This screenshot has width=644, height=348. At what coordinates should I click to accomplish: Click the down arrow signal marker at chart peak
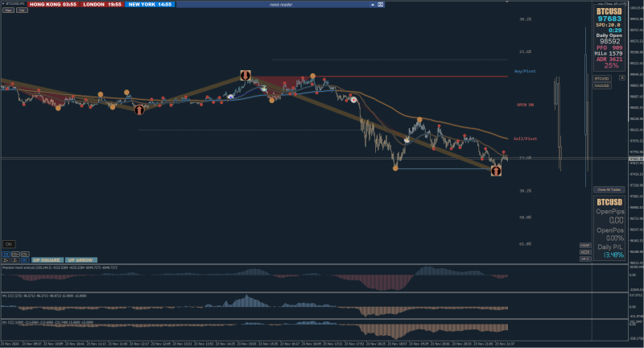(x=246, y=75)
